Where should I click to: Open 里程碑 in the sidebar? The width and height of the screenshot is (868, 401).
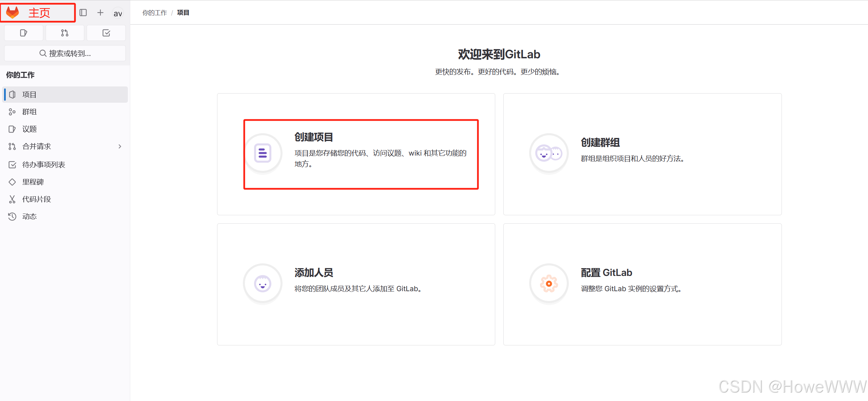coord(65,182)
